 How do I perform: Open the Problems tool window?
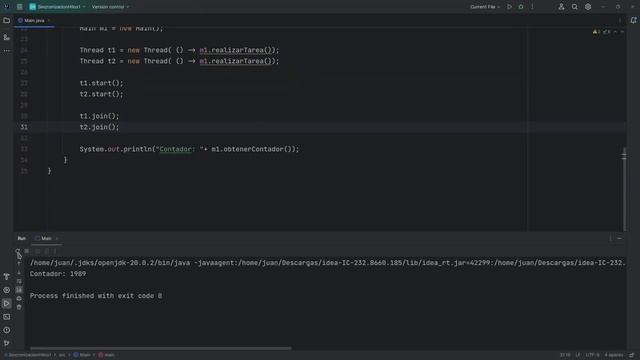tap(7, 330)
